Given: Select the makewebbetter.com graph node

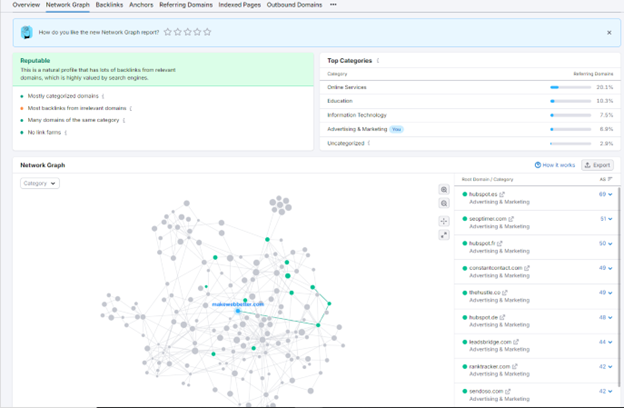Looking at the screenshot, I should pyautogui.click(x=238, y=311).
